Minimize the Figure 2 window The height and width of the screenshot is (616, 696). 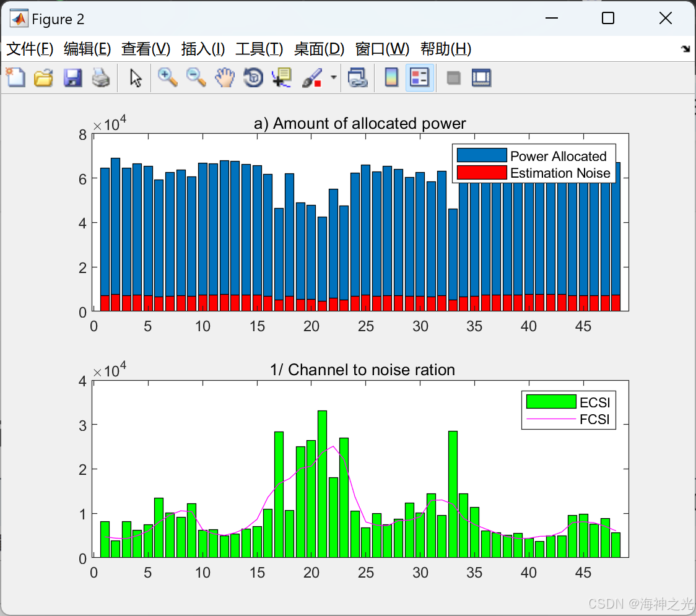pyautogui.click(x=552, y=18)
